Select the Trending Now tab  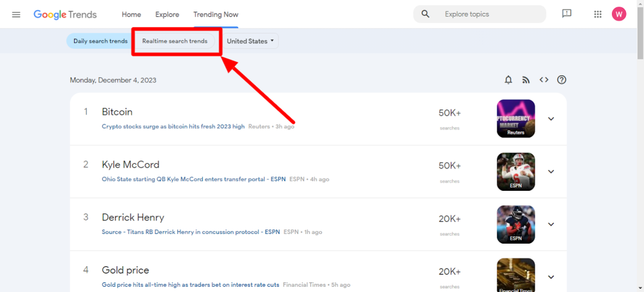click(x=216, y=14)
